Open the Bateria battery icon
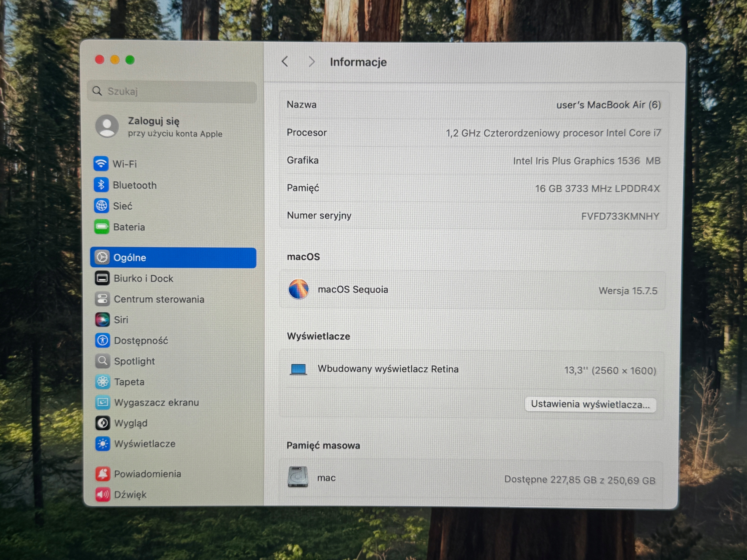 [x=102, y=227]
